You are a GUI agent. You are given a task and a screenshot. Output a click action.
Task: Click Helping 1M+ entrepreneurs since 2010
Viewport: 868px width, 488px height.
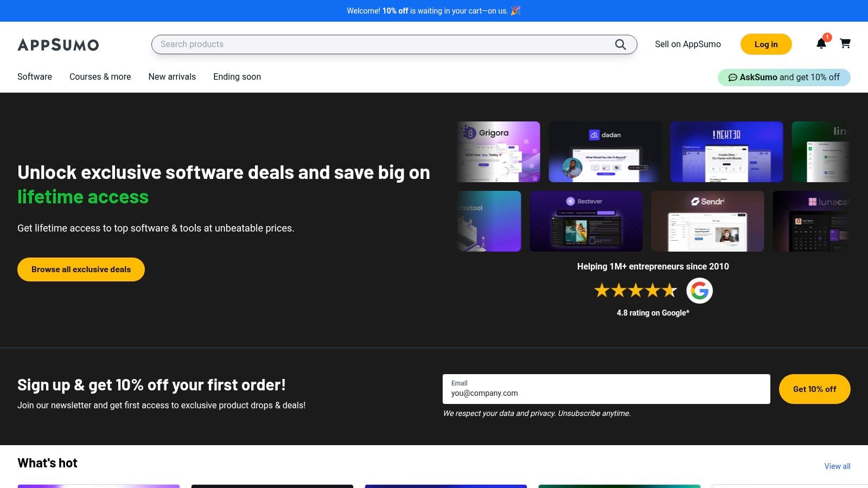point(653,266)
